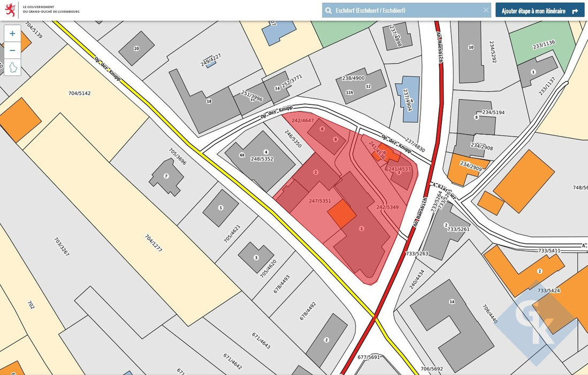Click building number 10 near An Haesbich
The width and height of the screenshot is (588, 375).
(x=471, y=51)
